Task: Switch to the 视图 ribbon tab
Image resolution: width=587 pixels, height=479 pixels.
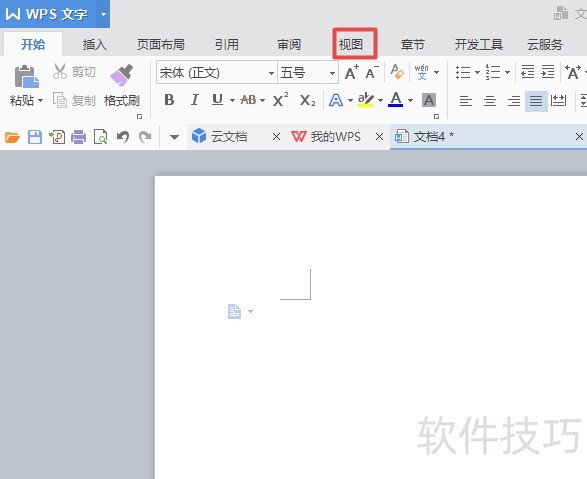Action: coord(351,45)
